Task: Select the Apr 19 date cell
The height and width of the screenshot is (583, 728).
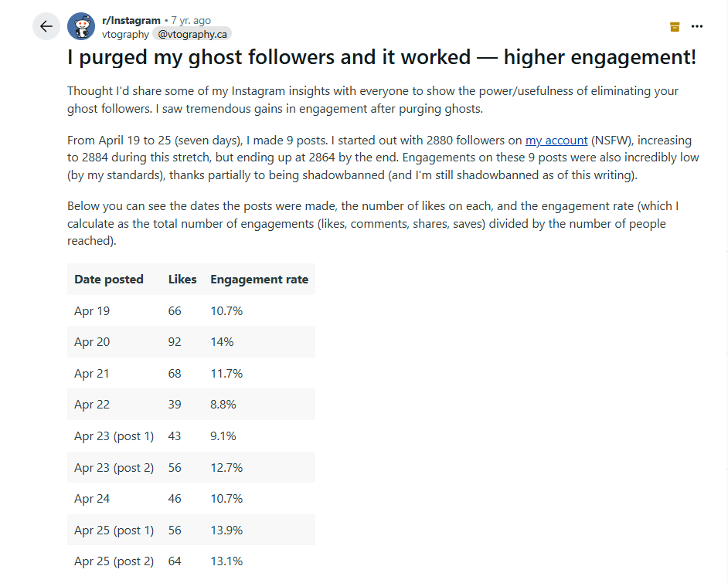Action: 92,311
